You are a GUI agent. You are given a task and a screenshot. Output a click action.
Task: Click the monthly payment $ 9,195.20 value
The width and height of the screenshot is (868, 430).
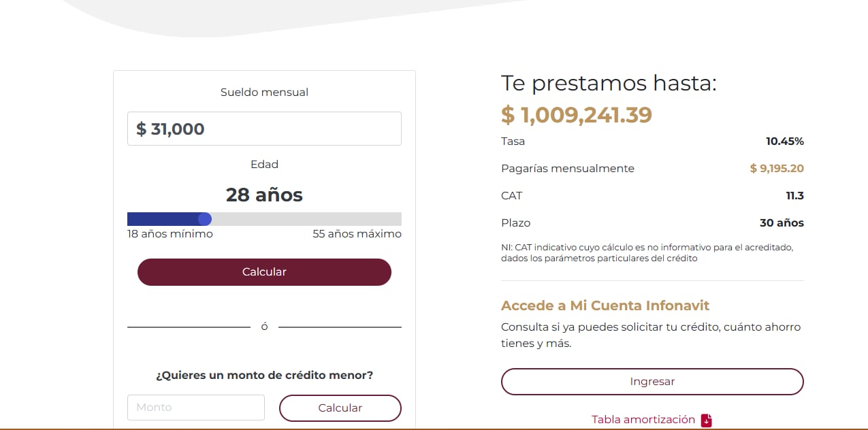(x=776, y=168)
